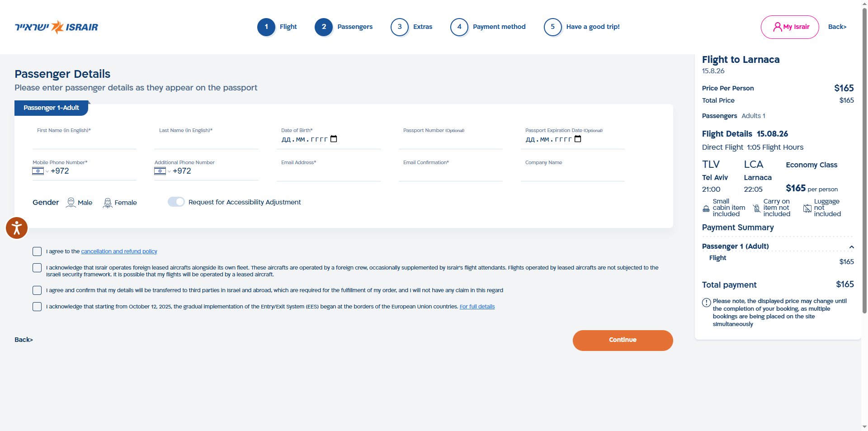Click the First Name input field
The width and height of the screenshot is (868, 431).
[x=85, y=141]
